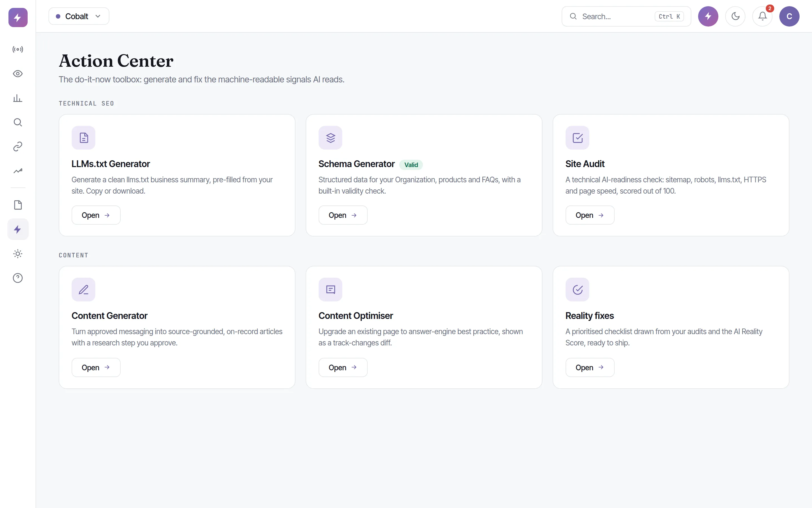
Task: Click the red 2 notification badge
Action: 770,8
